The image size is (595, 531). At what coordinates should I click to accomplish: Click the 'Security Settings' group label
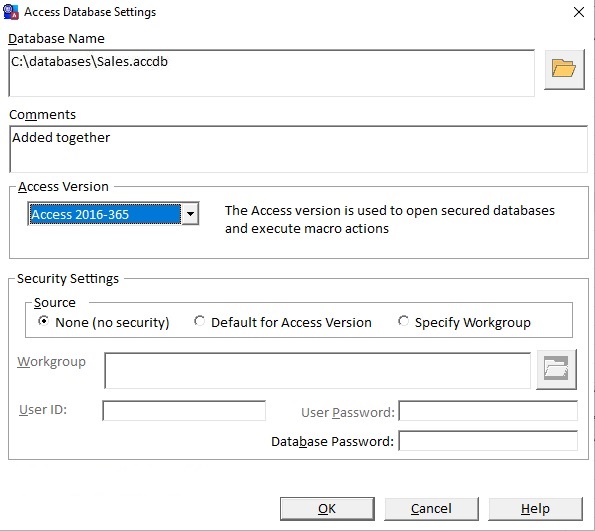[68, 279]
